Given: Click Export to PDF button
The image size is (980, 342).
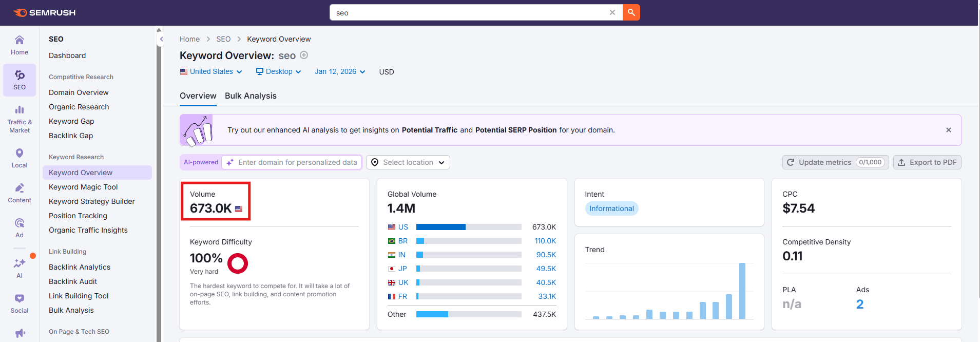Looking at the screenshot, I should [927, 162].
